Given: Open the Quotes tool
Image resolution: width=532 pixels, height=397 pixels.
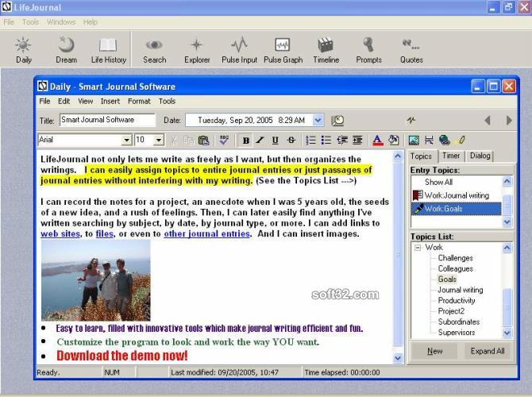Looking at the screenshot, I should 411,50.
